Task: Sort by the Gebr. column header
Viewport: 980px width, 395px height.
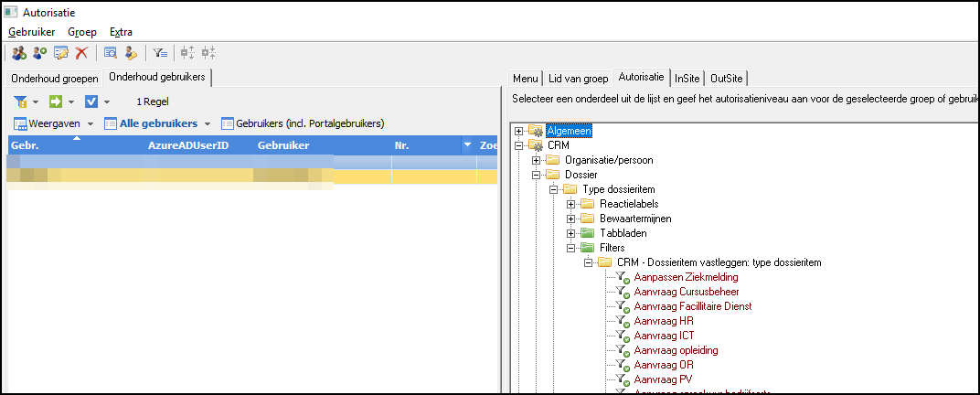Action: click(x=26, y=145)
